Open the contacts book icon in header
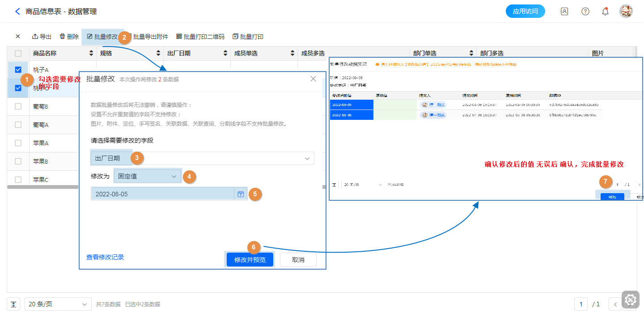 click(564, 12)
